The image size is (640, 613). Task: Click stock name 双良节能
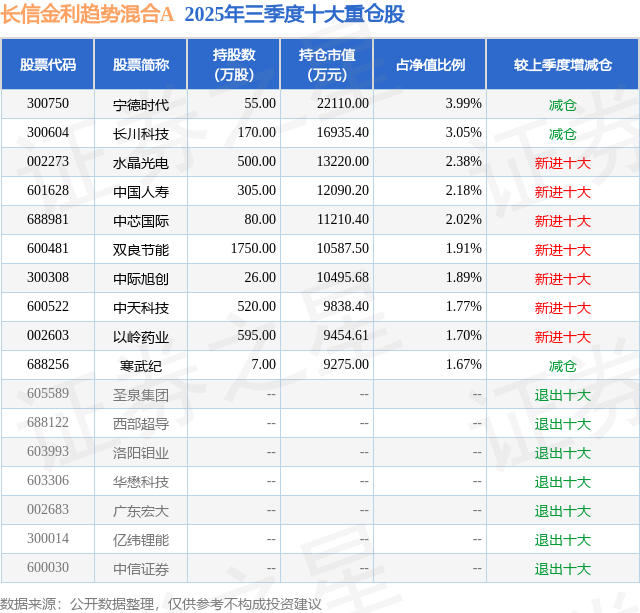(141, 249)
